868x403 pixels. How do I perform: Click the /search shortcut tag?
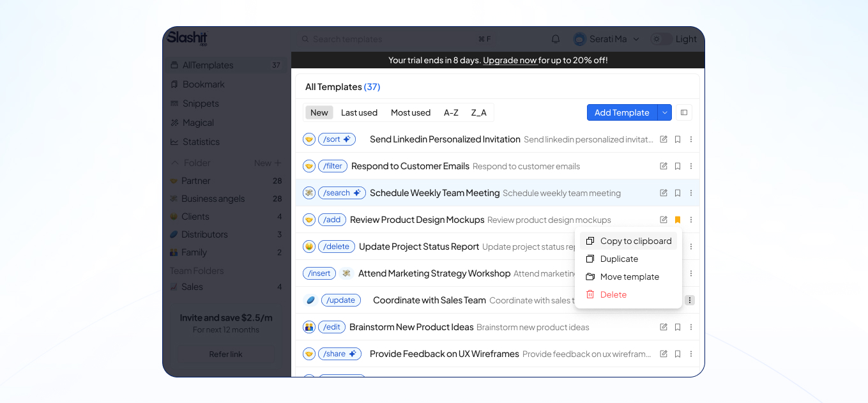[x=342, y=193]
